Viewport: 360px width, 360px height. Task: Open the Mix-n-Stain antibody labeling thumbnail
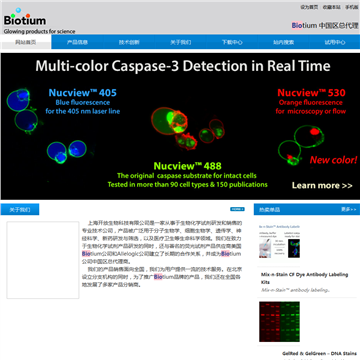point(279,241)
